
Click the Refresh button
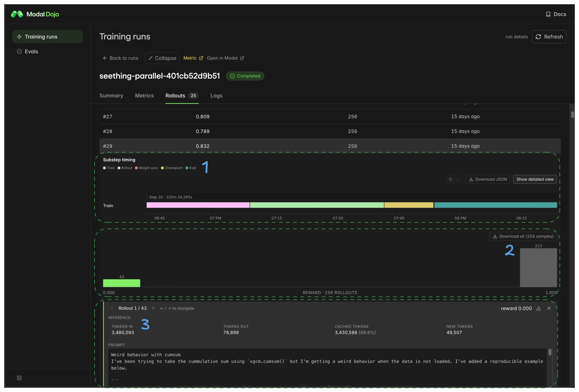click(x=549, y=37)
